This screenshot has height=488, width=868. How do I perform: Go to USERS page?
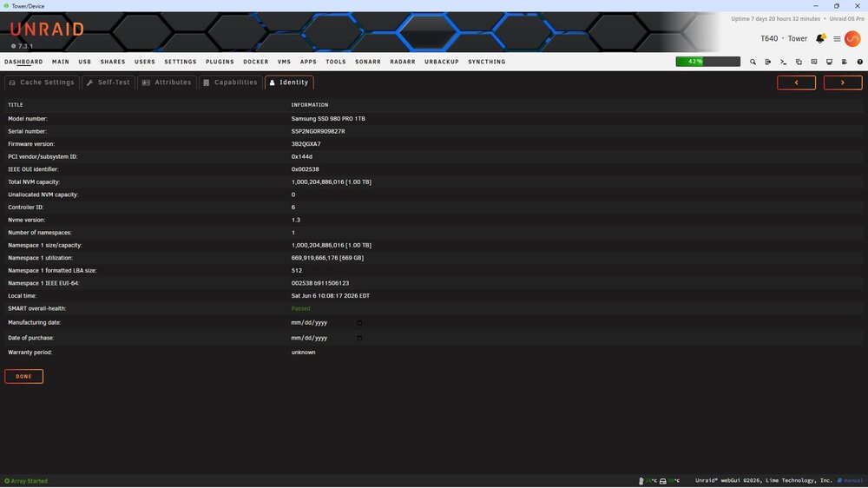click(145, 62)
